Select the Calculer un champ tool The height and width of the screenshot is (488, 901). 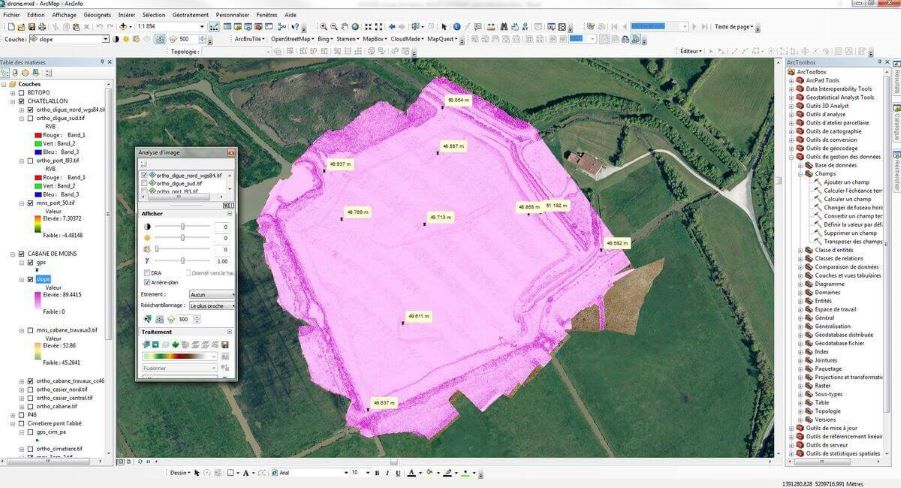click(x=847, y=199)
